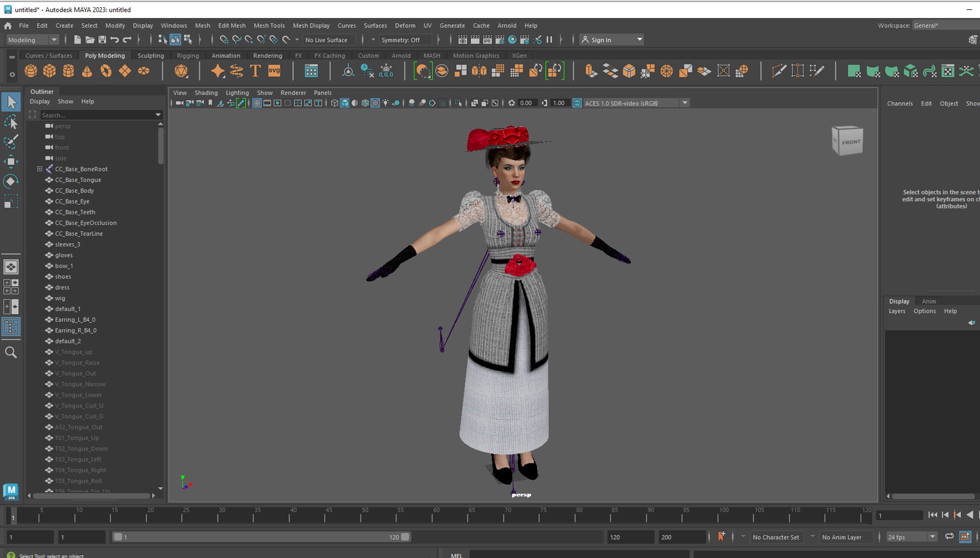Click Go to start of playback range
This screenshot has height=558, width=980.
point(932,515)
